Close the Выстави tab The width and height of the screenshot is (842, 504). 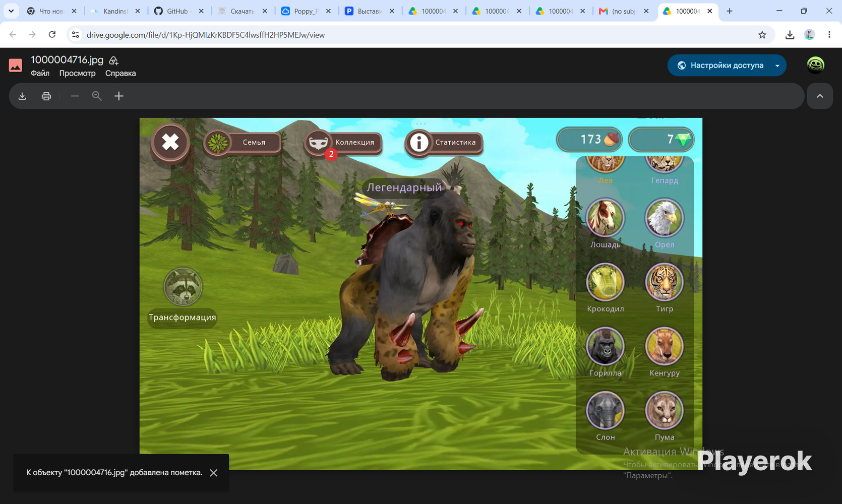pos(392,11)
